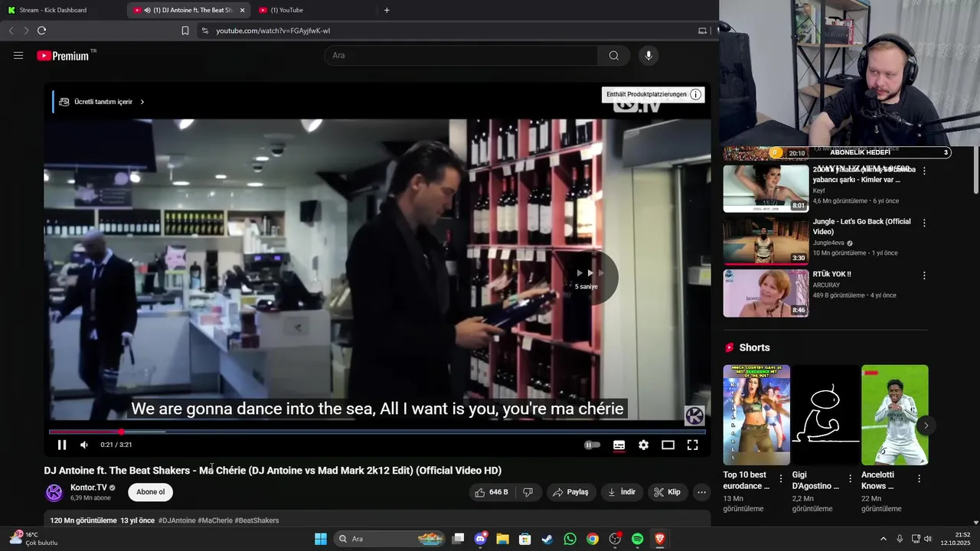
Task: Dislike the video with thumbs down
Action: point(528,492)
